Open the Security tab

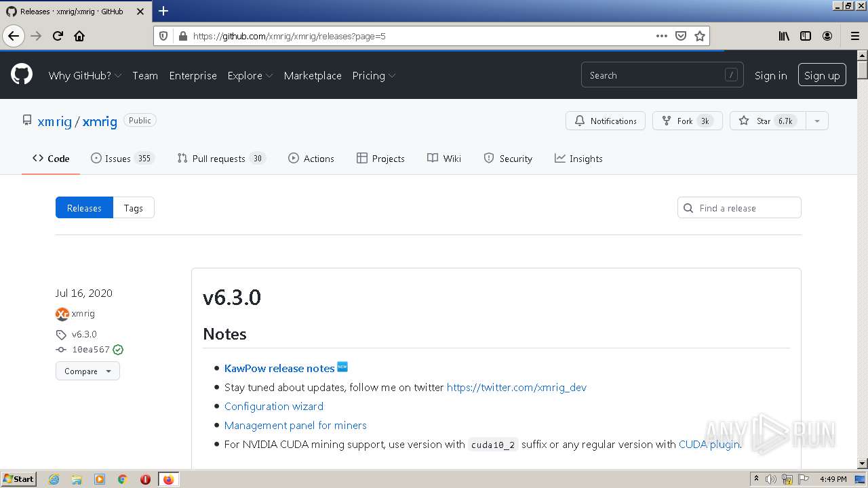click(508, 159)
